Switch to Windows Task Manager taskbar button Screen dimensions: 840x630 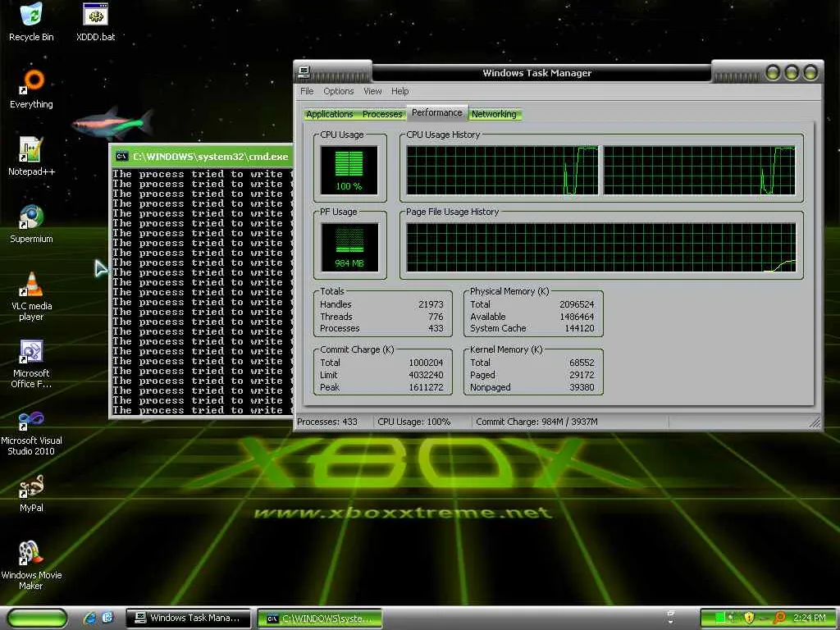tap(188, 618)
